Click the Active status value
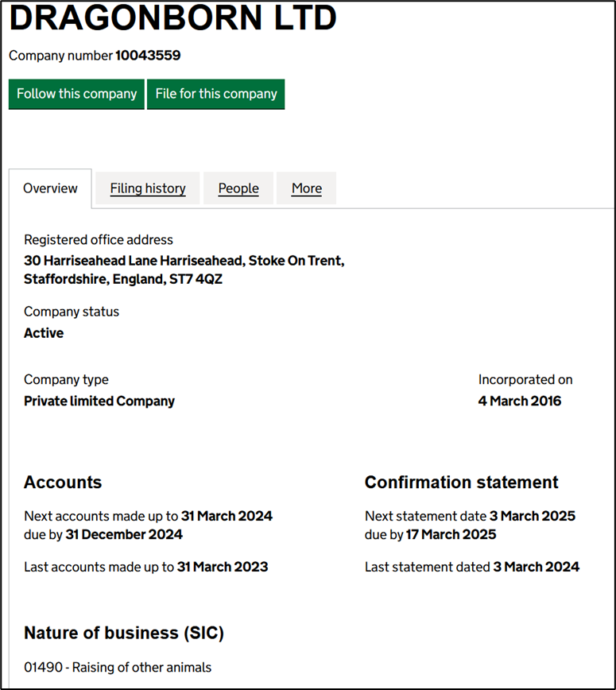Screen dimensions: 616x690 point(44,333)
